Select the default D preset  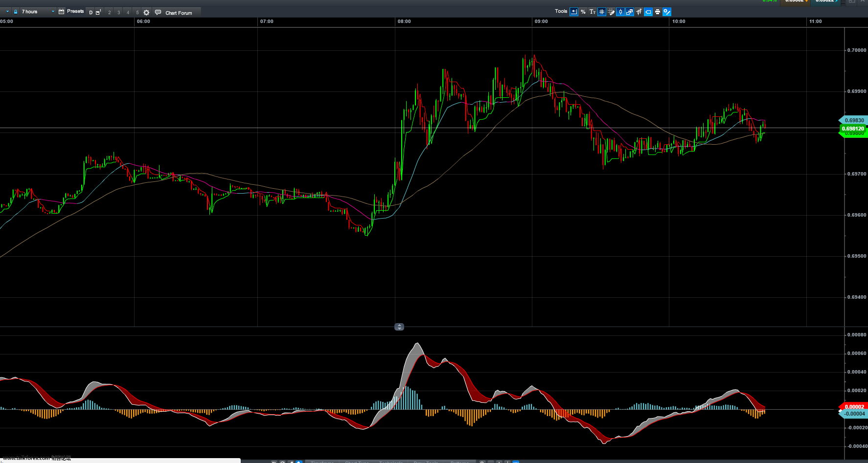pos(91,13)
